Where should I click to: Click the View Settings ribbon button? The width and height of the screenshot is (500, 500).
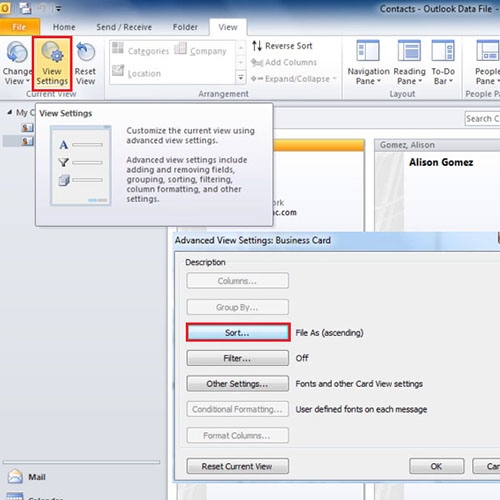click(52, 63)
